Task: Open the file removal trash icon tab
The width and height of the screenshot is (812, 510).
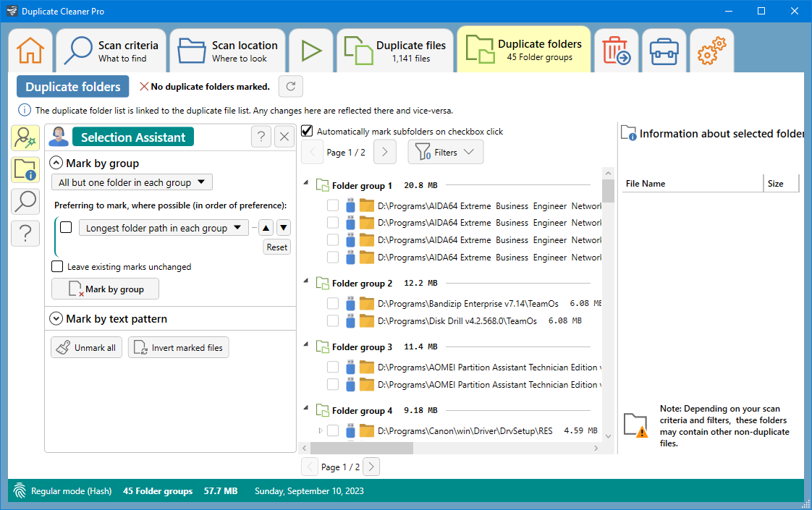Action: [x=617, y=51]
